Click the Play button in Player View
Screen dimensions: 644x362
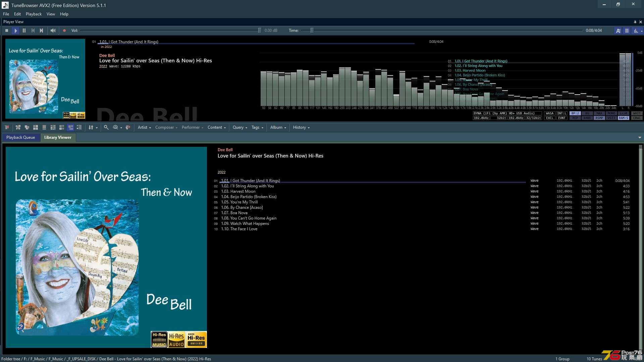[15, 31]
